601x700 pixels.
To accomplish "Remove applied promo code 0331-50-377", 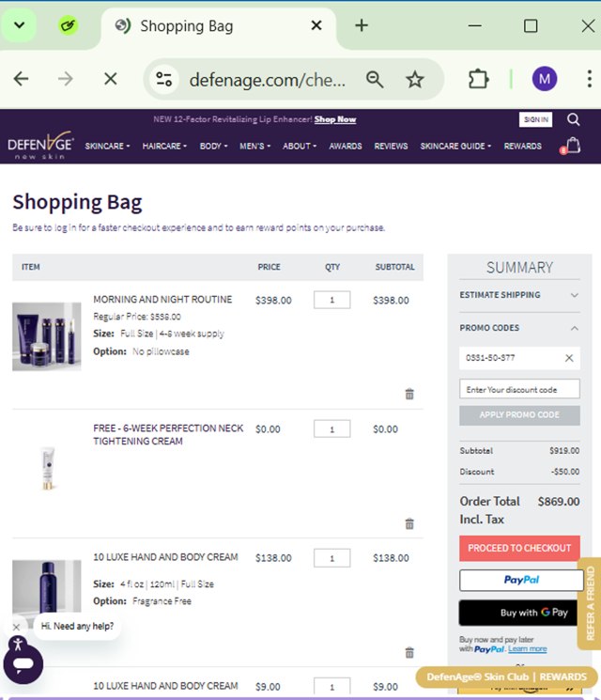I will [x=569, y=358].
